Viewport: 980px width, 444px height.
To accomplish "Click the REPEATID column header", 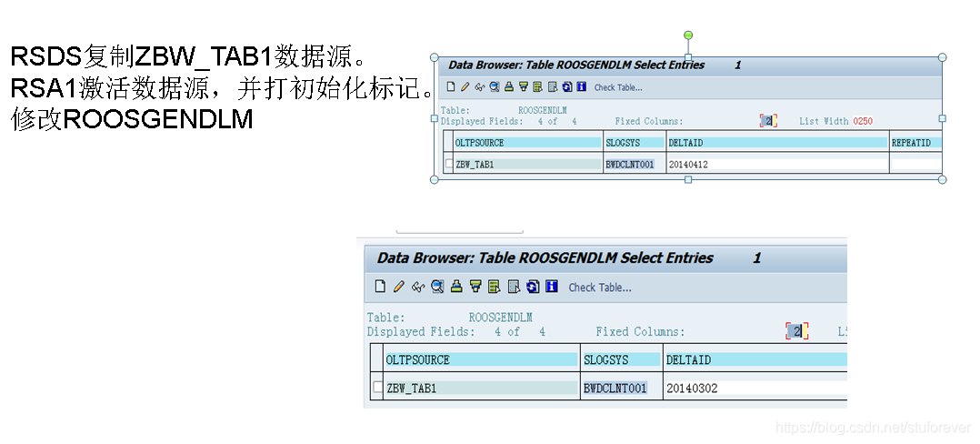I will pos(916,143).
